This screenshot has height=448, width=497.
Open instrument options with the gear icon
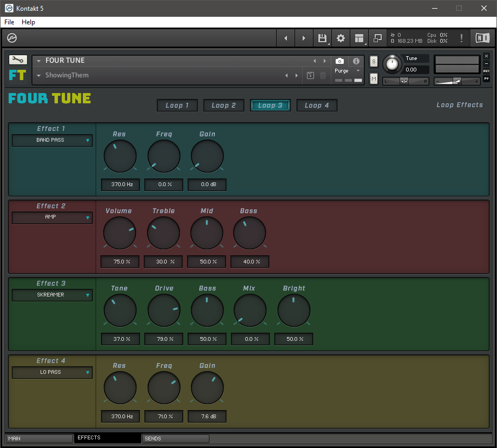click(341, 38)
